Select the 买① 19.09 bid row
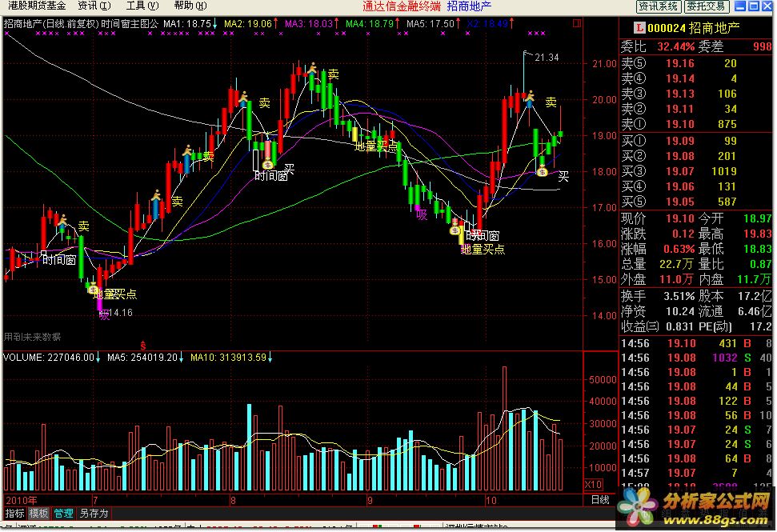777x532 pixels. 695,141
